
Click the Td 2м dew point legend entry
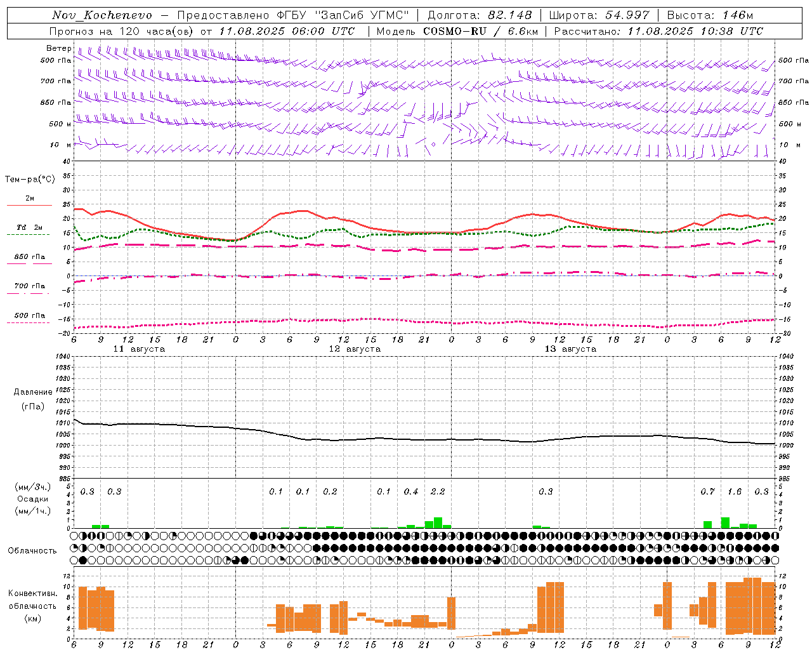pyautogui.click(x=29, y=227)
